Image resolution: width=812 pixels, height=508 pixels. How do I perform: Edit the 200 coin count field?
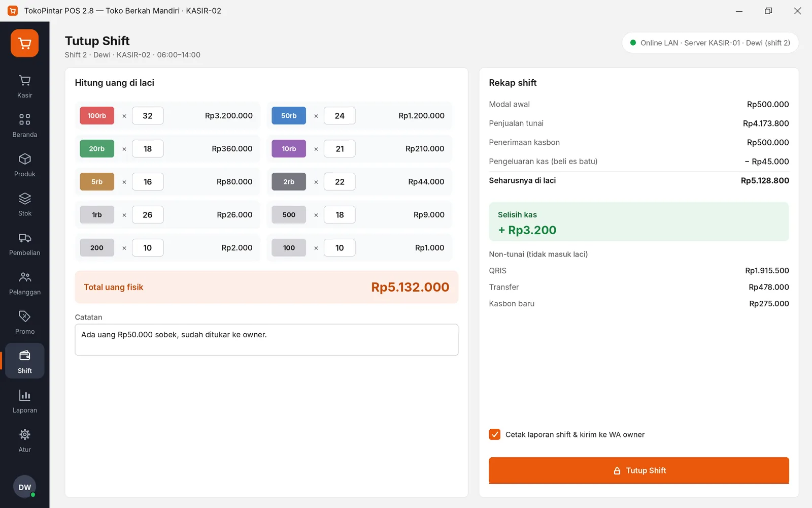148,248
